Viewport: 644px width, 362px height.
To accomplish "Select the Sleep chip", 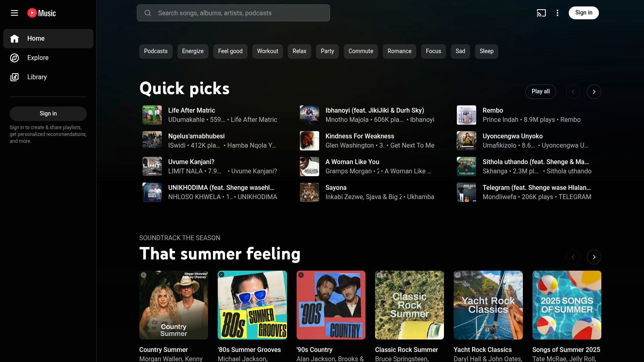I will (x=487, y=51).
